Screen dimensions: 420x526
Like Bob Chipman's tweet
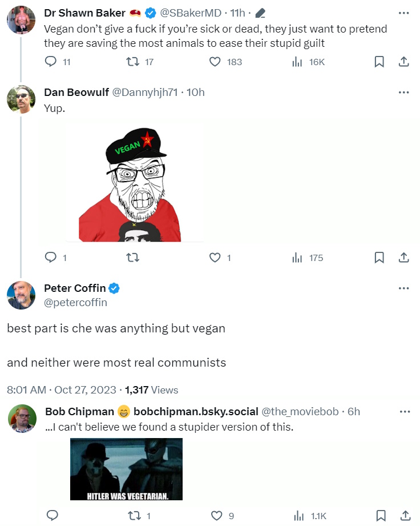[216, 516]
